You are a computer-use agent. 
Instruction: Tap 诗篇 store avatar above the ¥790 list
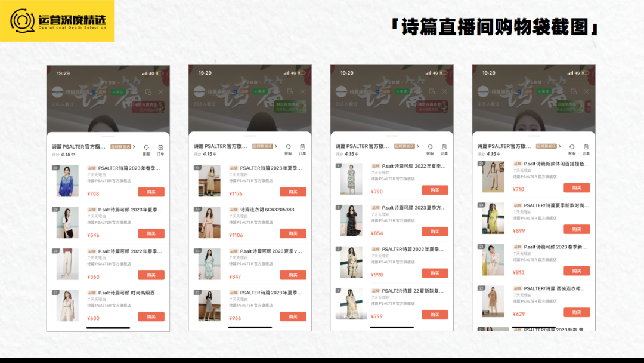pos(340,92)
